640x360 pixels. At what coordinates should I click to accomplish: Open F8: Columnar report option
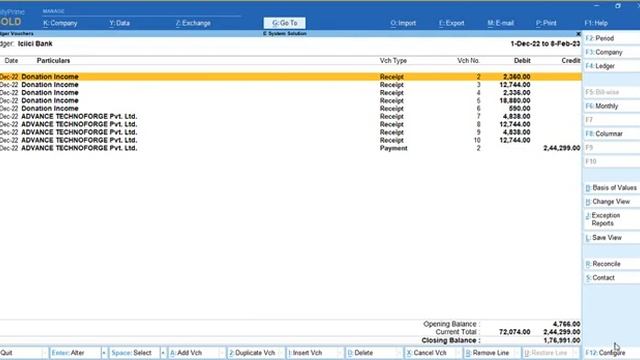coord(611,134)
